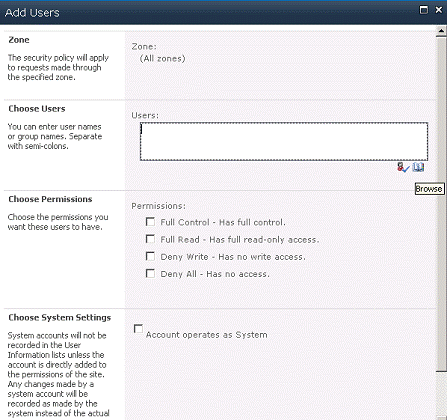Click the Browse tooltip label

coord(429,189)
